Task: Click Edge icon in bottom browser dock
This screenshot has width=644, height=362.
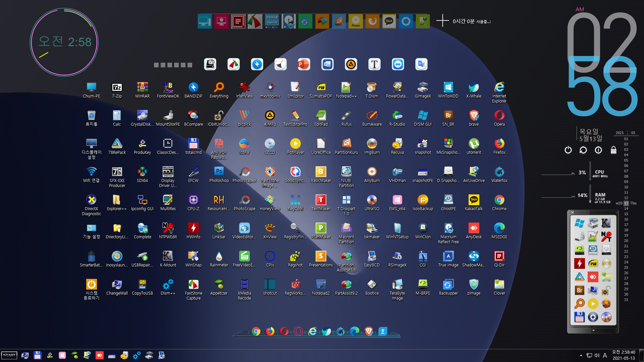Action: click(355, 331)
